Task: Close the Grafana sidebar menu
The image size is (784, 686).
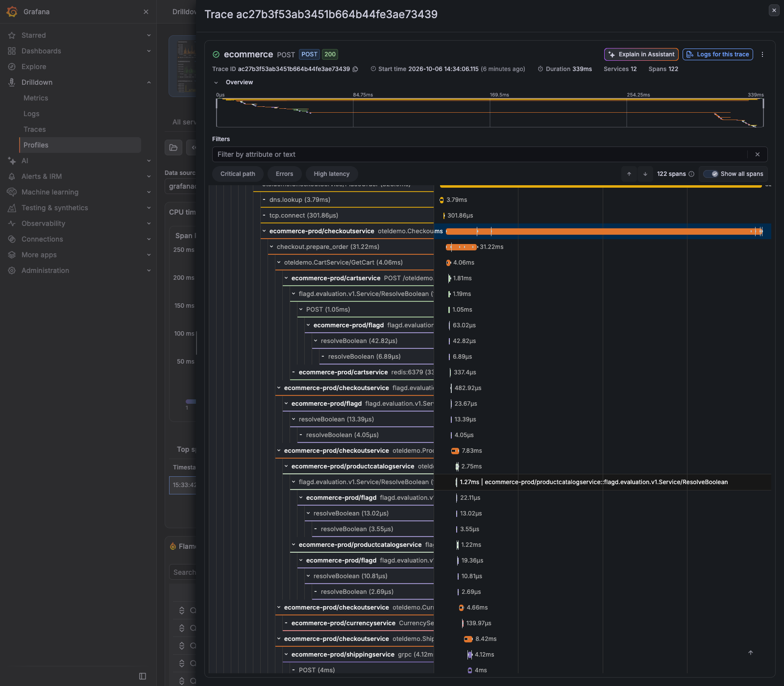Action: coord(146,12)
